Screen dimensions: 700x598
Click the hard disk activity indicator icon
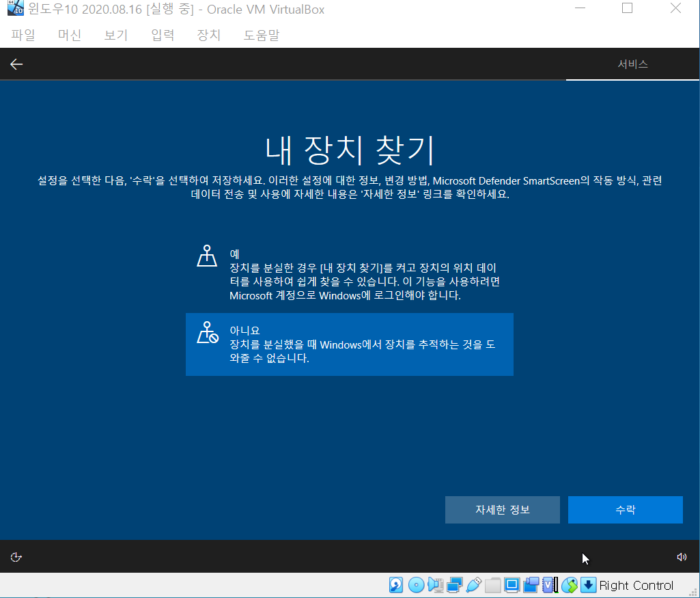coord(396,585)
